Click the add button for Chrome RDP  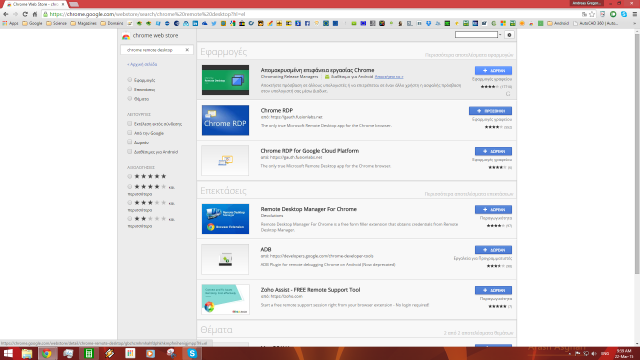point(490,111)
